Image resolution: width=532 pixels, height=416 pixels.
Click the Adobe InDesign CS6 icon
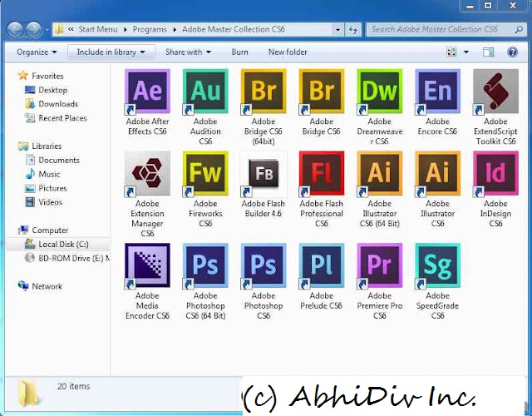495,174
